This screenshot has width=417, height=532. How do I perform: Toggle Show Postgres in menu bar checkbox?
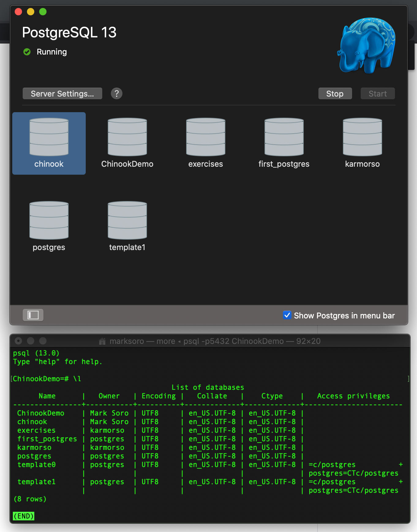(287, 315)
